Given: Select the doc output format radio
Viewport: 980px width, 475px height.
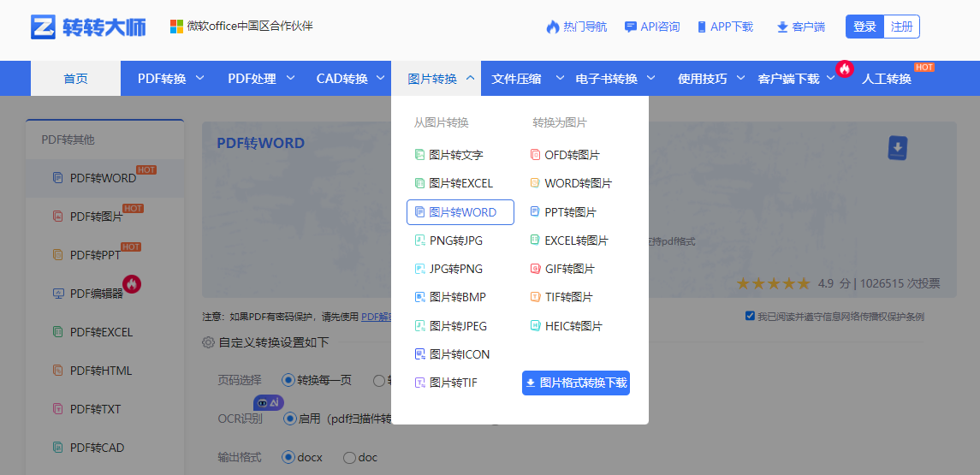Looking at the screenshot, I should point(349,458).
